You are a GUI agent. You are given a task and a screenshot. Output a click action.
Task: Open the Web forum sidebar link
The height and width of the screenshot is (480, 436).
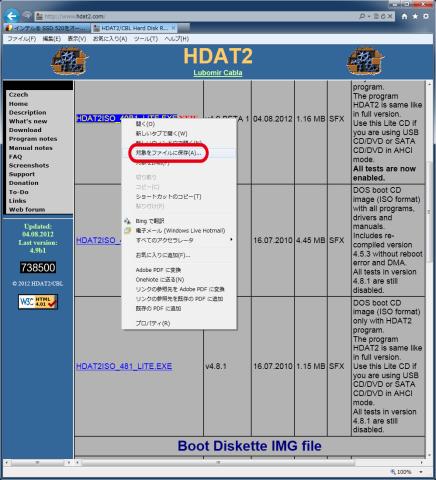pos(27,210)
